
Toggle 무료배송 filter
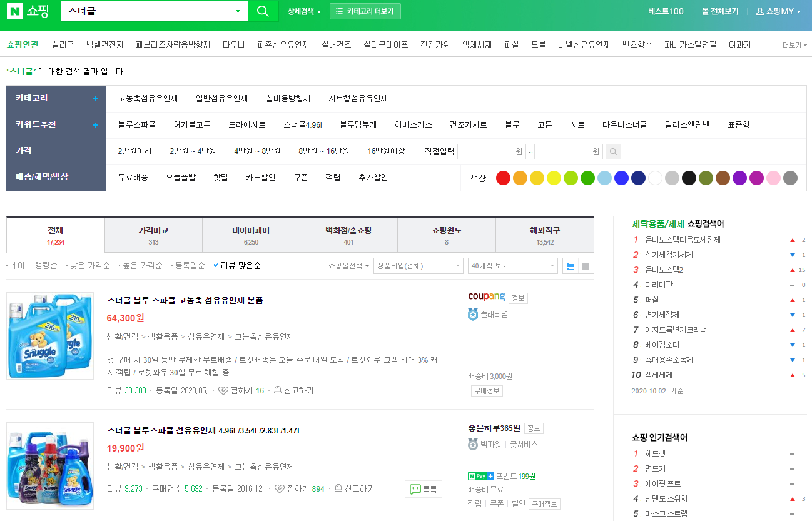(x=133, y=178)
